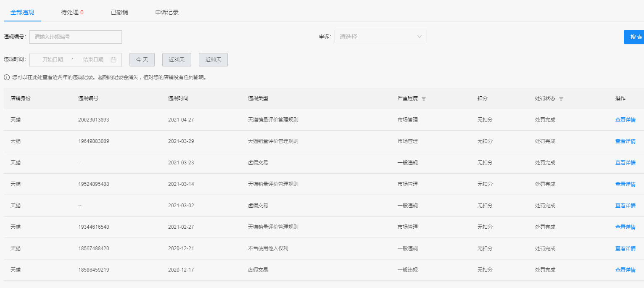
Task: View details for violation 19649883089
Action: click(626, 141)
